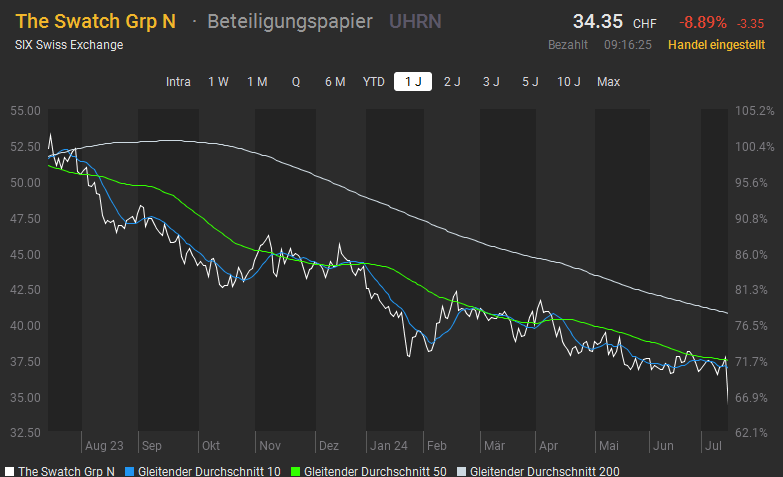Viewport: 783px width, 477px height.
Task: Switch chart to 1 W range
Action: tap(218, 82)
